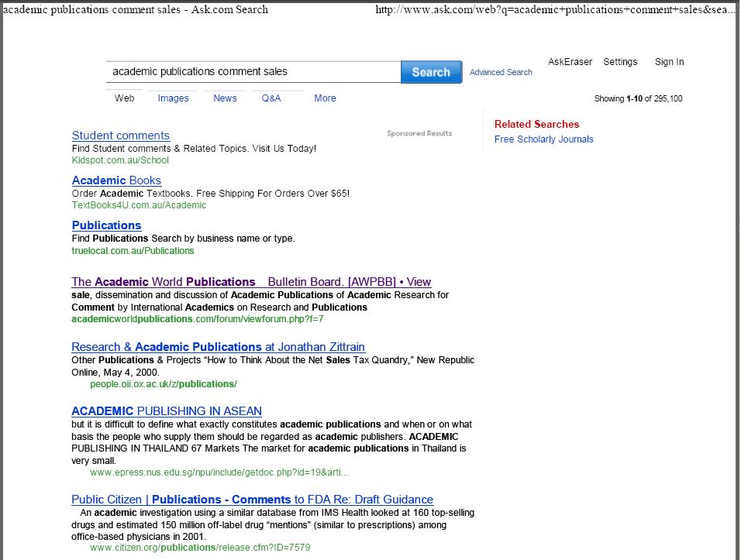Open The Academic World Publications result
Image resolution: width=741 pixels, height=560 pixels.
pyautogui.click(x=250, y=282)
